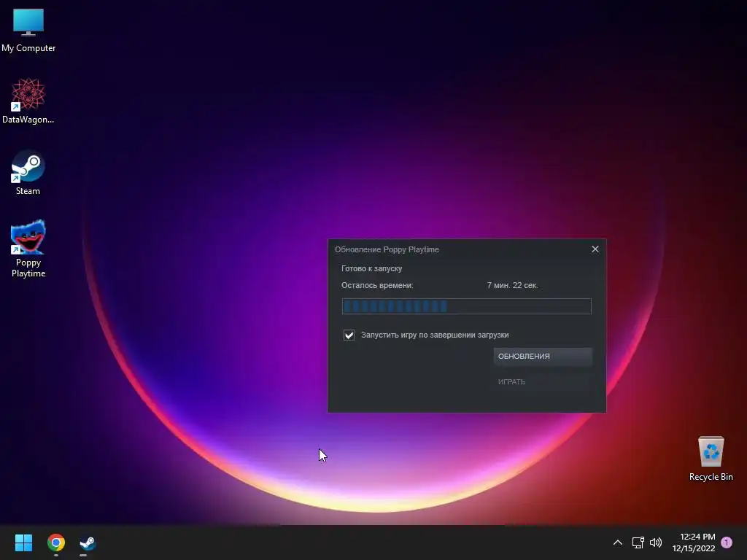Select the Recycle Bin icon

711,458
